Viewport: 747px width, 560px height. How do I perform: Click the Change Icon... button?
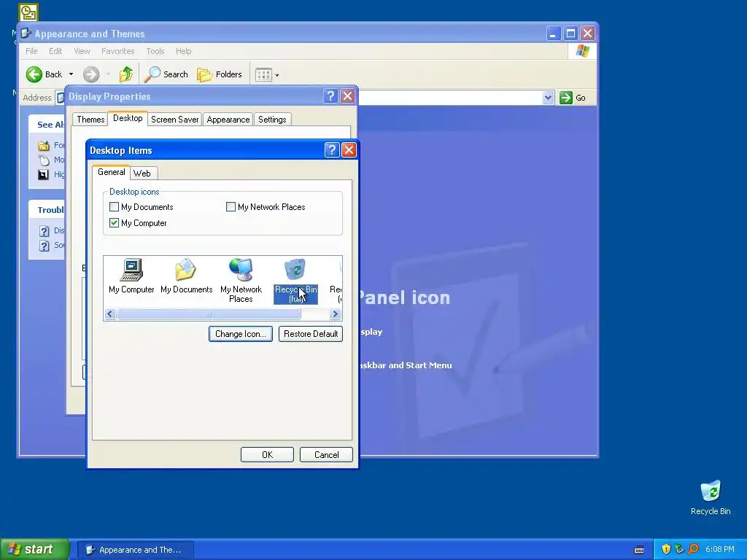241,334
